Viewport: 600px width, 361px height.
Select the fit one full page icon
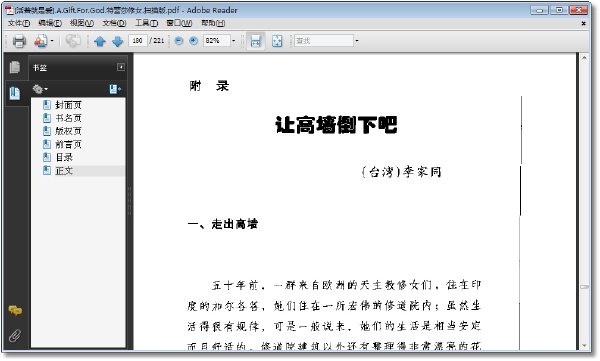tap(277, 41)
